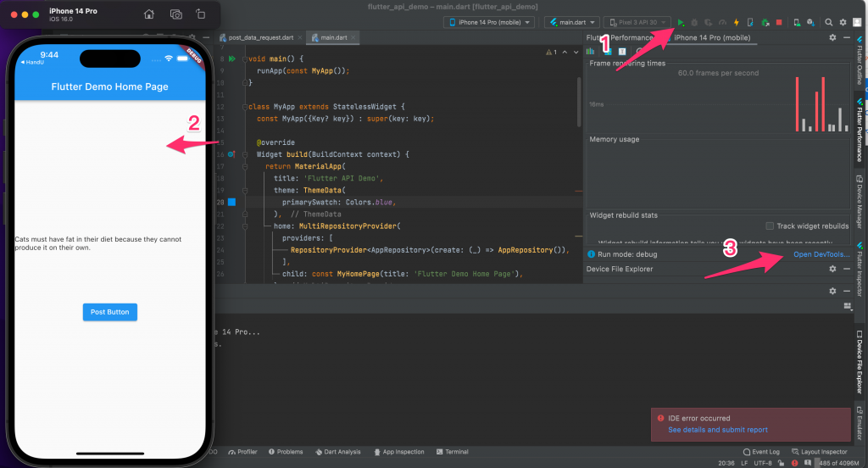Open the Problems tool window tab
Screen dimensions: 868x468
pyautogui.click(x=286, y=452)
